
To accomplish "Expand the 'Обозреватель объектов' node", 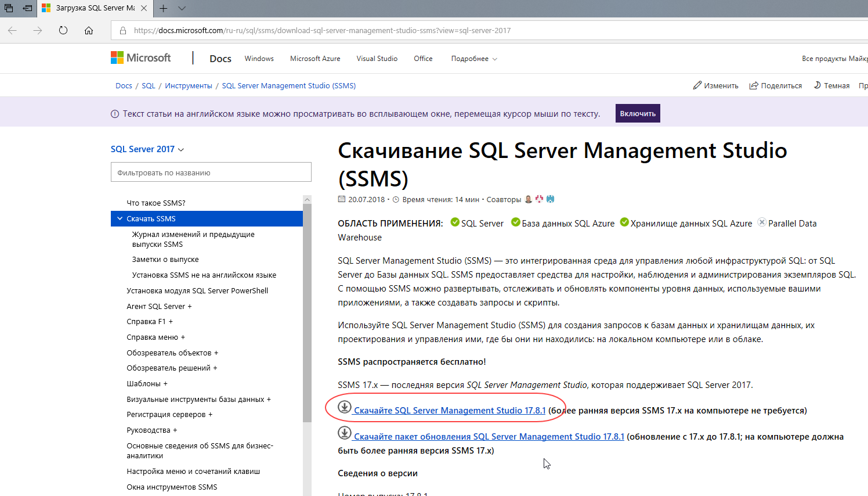I will 172,353.
